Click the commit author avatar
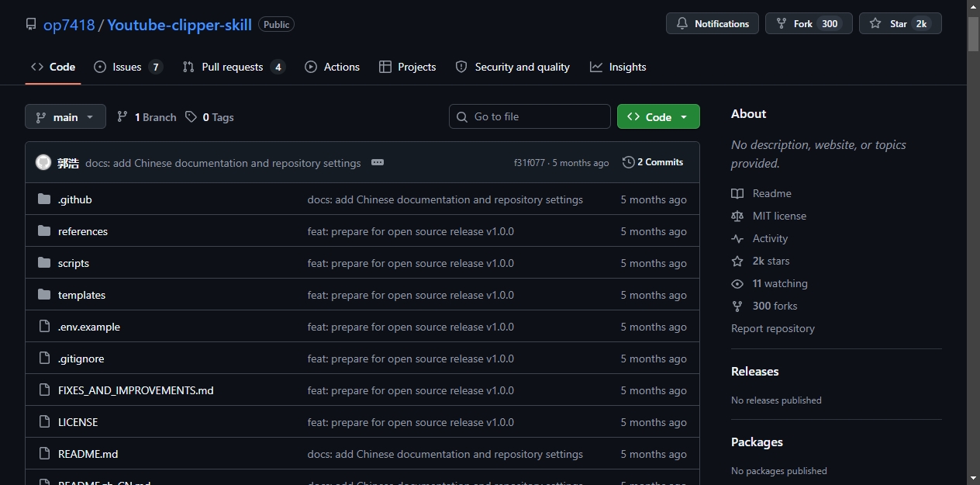 [x=43, y=162]
